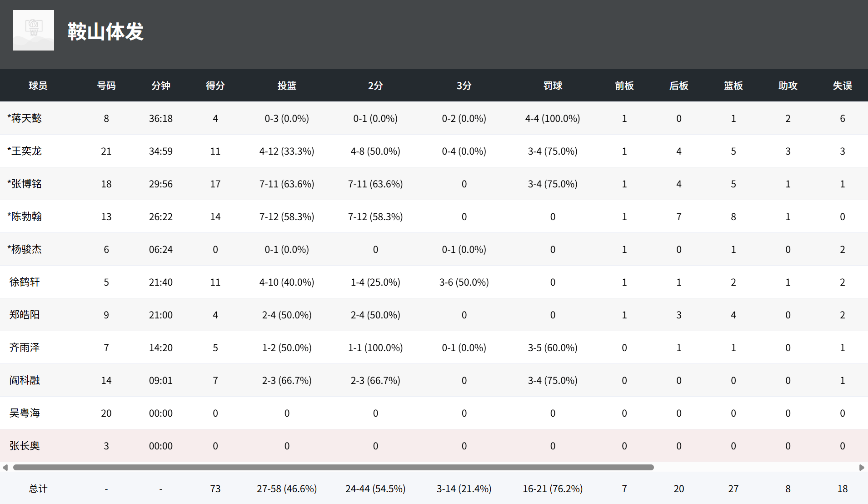868x504 pixels.
Task: Click player name 郑皓阳
Action: point(25,315)
